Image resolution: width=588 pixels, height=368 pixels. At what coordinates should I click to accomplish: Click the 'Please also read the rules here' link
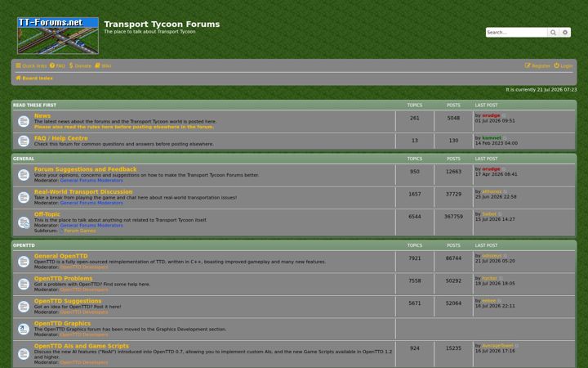pyautogui.click(x=124, y=127)
